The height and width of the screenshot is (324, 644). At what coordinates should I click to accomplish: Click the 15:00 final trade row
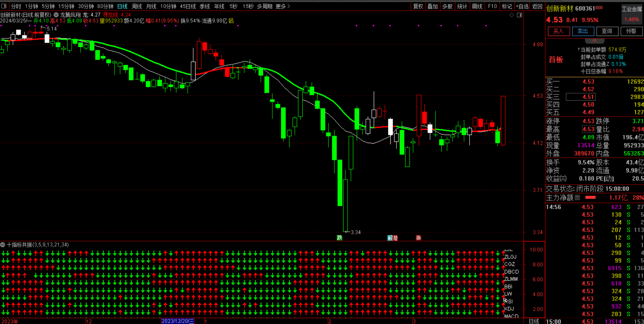595,321
